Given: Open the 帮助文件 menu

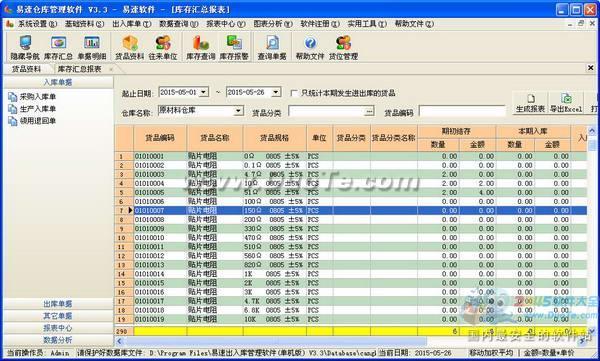Looking at the screenshot, I should pos(414,24).
